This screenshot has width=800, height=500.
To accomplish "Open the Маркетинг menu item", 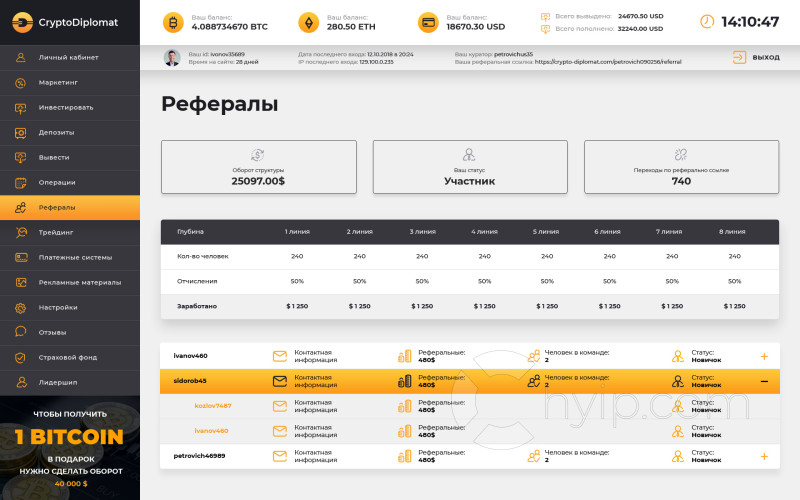I will (x=70, y=83).
